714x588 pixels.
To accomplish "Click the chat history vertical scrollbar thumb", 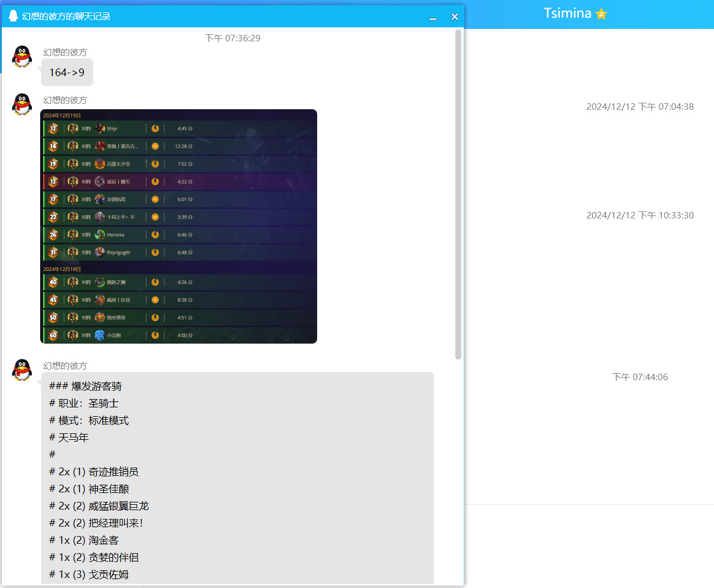I will coord(458,195).
